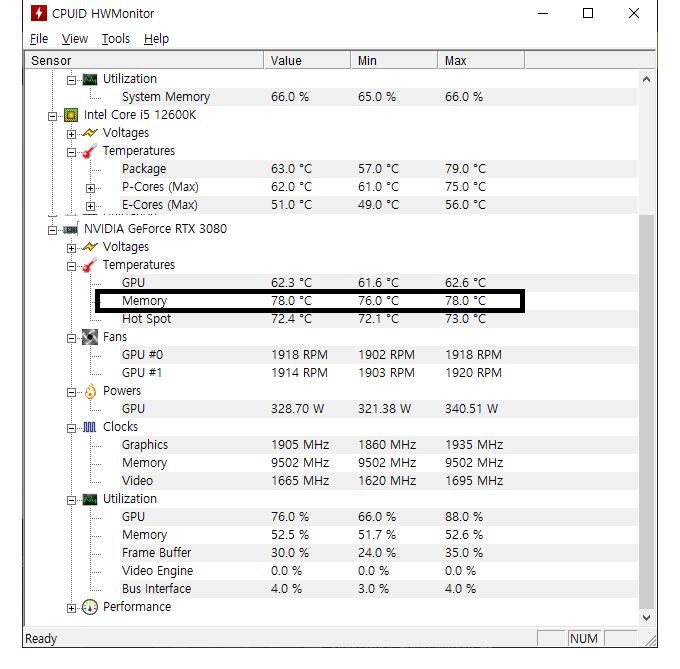Expand the E-Cores (Max) node
This screenshot has width=680, height=669.
pyautogui.click(x=90, y=206)
